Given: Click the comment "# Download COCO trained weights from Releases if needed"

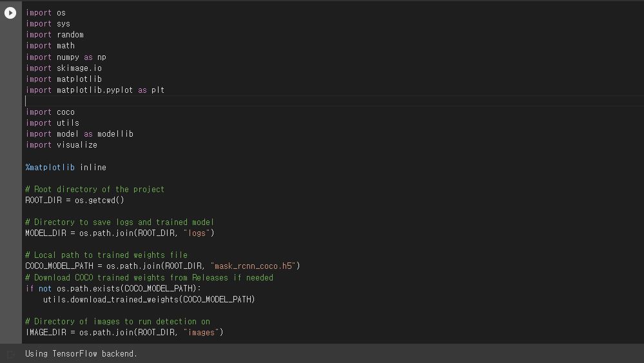Looking at the screenshot, I should 149,278.
